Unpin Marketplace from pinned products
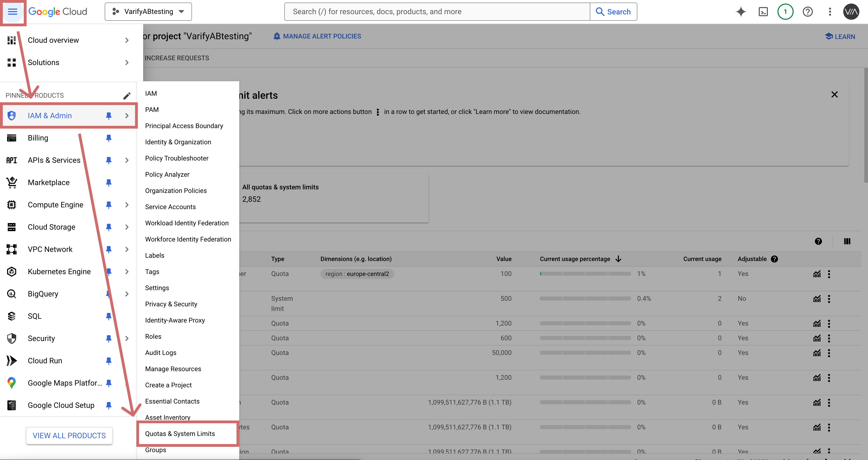The image size is (868, 460). point(108,183)
